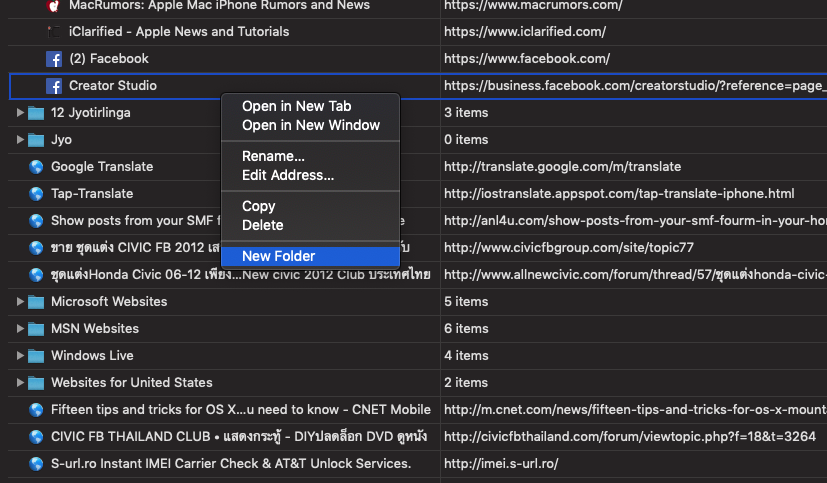Select the Creator Studio bookmark title
This screenshot has width=827, height=483.
point(113,85)
